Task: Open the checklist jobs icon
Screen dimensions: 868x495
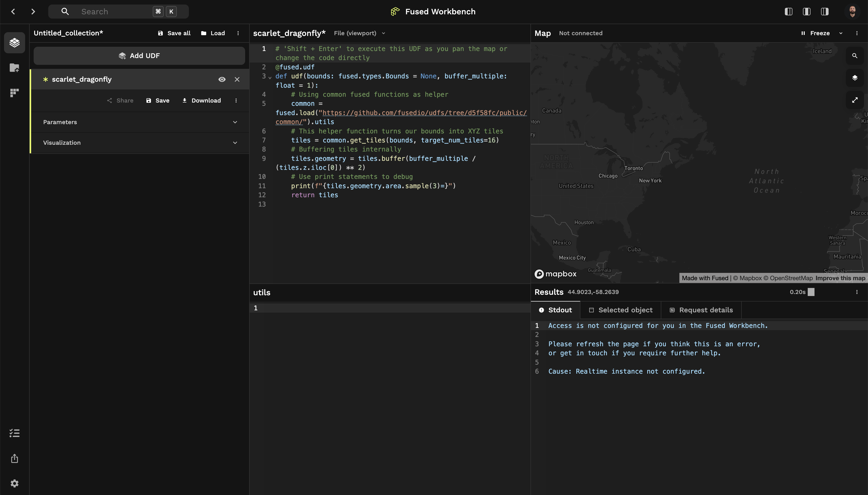Action: 15,433
